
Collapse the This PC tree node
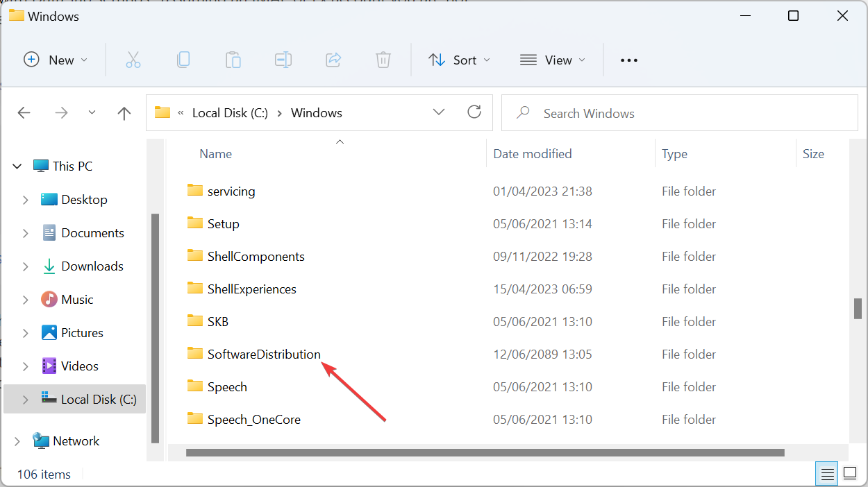pyautogui.click(x=17, y=166)
